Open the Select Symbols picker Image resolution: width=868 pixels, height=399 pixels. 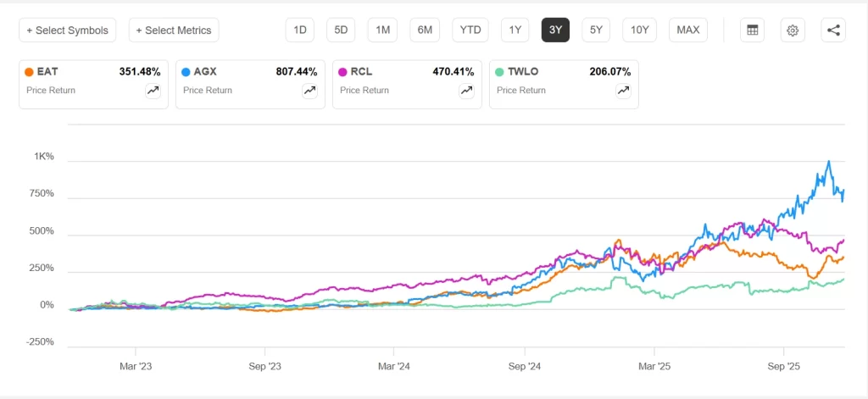[x=68, y=30]
